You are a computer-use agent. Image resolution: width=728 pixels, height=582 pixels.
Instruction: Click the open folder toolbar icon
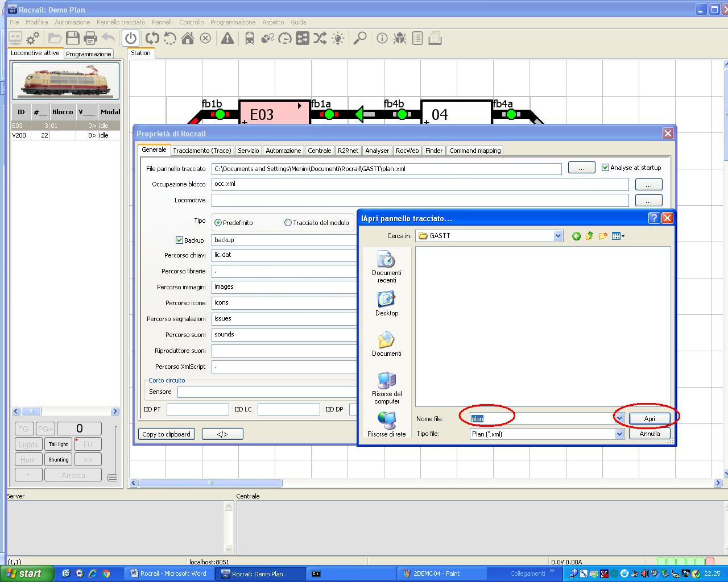click(x=55, y=38)
